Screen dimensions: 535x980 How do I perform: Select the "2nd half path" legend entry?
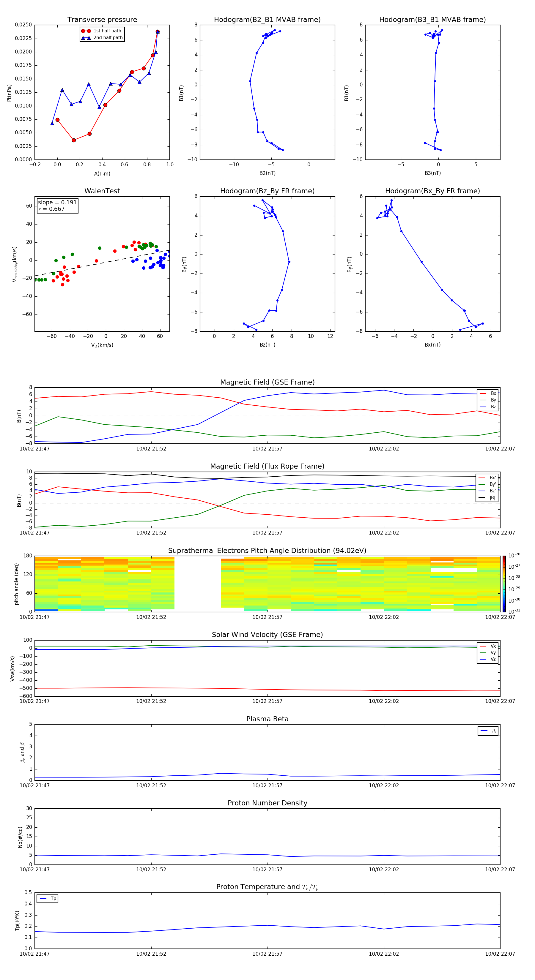point(102,38)
